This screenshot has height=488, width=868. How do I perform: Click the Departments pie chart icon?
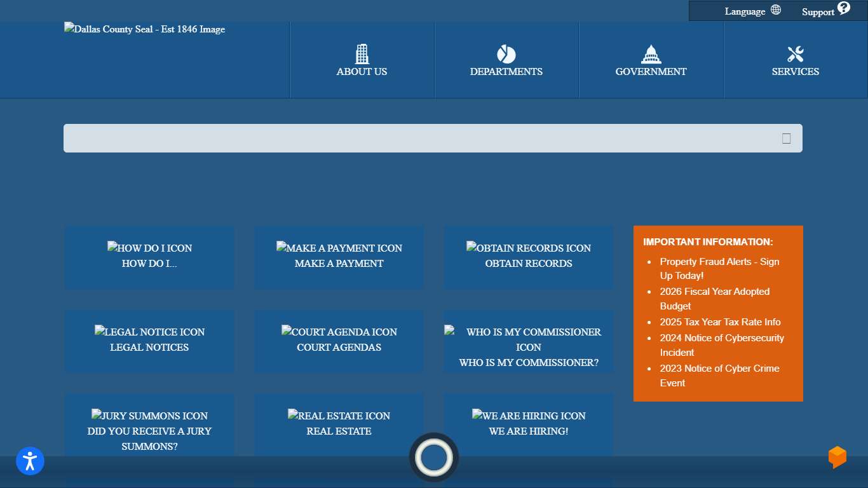tap(506, 54)
